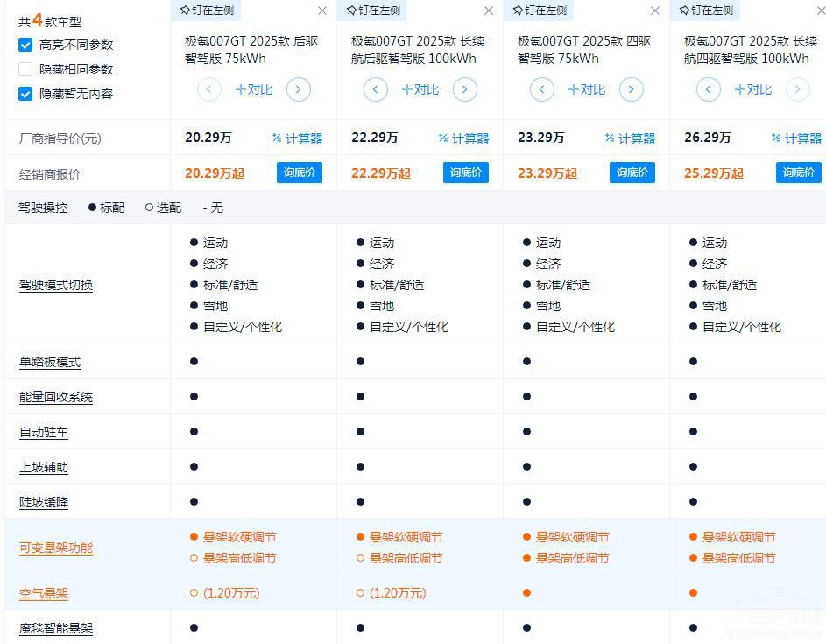Image resolution: width=826 pixels, height=644 pixels.
Task: Toggle the 隐藏暂无内容 checkbox
Action: 25,94
